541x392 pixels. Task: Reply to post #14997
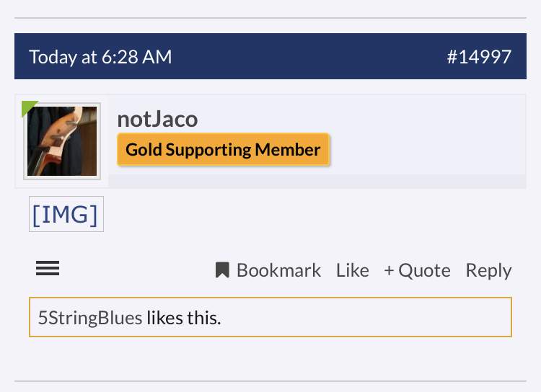tap(488, 271)
